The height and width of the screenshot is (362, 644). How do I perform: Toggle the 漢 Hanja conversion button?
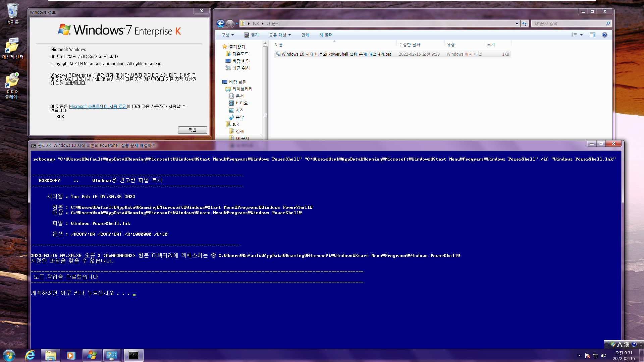point(626,344)
